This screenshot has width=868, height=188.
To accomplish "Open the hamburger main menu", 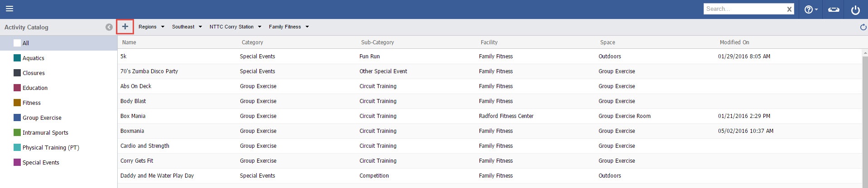I will click(10, 9).
